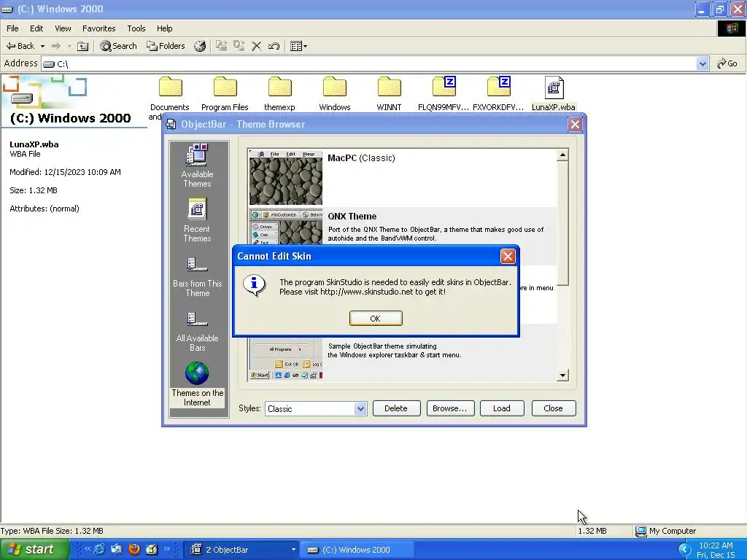Viewport: 747px width, 560px height.
Task: Click the Load button
Action: [x=502, y=408]
